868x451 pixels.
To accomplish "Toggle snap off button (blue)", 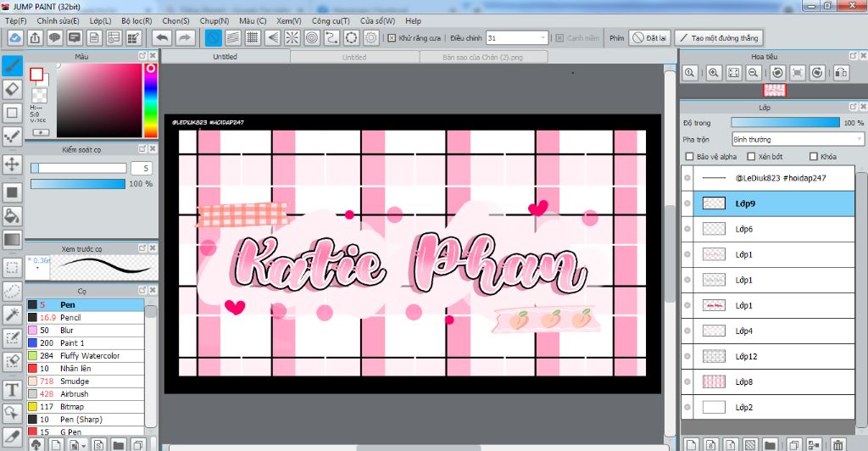I will 213,37.
